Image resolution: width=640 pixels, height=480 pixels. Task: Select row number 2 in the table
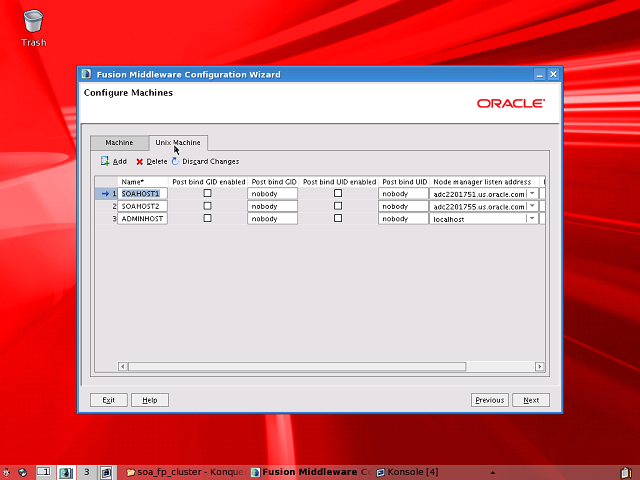point(107,206)
